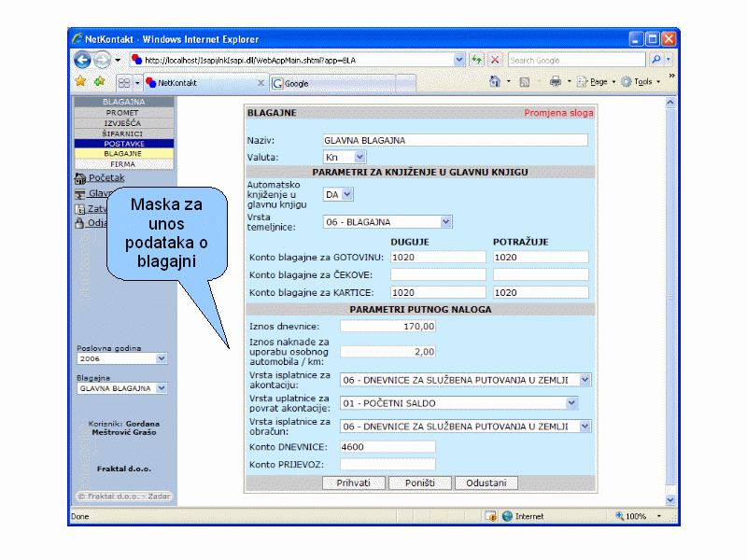This screenshot has width=747, height=560.
Task: Select POSTAVKE in sidebar menu
Action: pyautogui.click(x=124, y=144)
